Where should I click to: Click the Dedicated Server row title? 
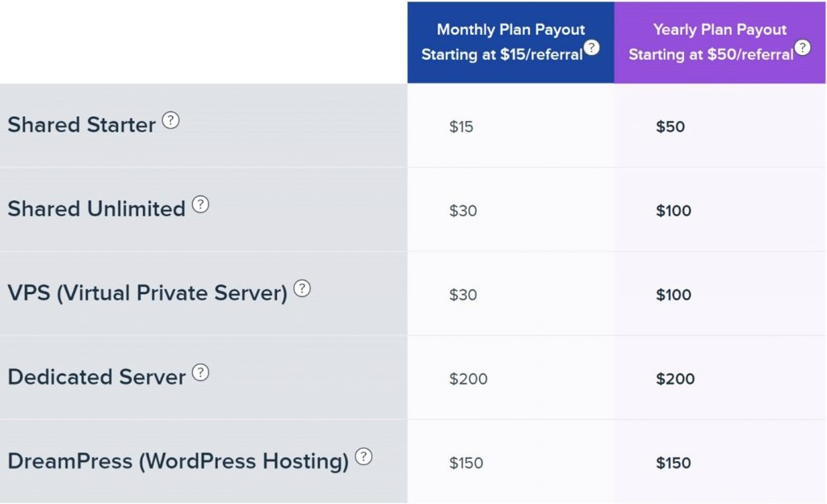point(97,377)
